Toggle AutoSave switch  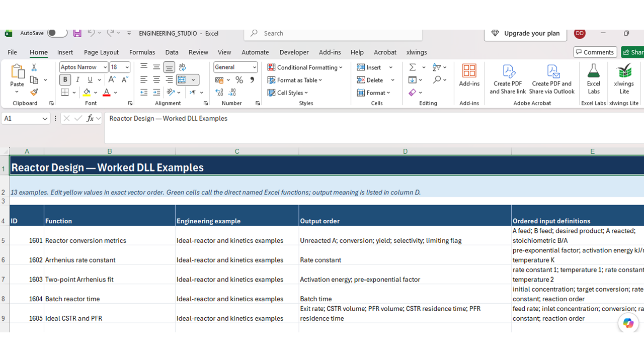click(x=57, y=33)
